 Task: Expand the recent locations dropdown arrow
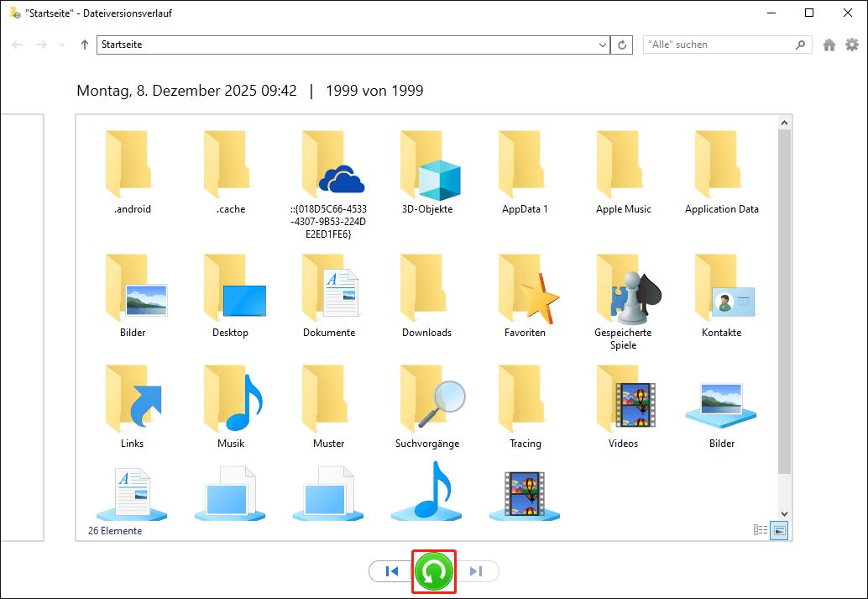click(x=61, y=45)
